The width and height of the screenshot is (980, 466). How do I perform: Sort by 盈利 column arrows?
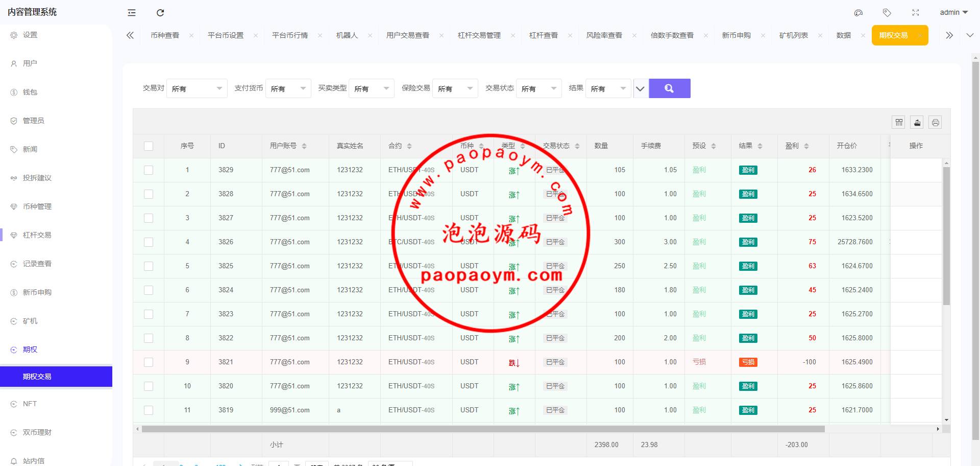click(806, 146)
